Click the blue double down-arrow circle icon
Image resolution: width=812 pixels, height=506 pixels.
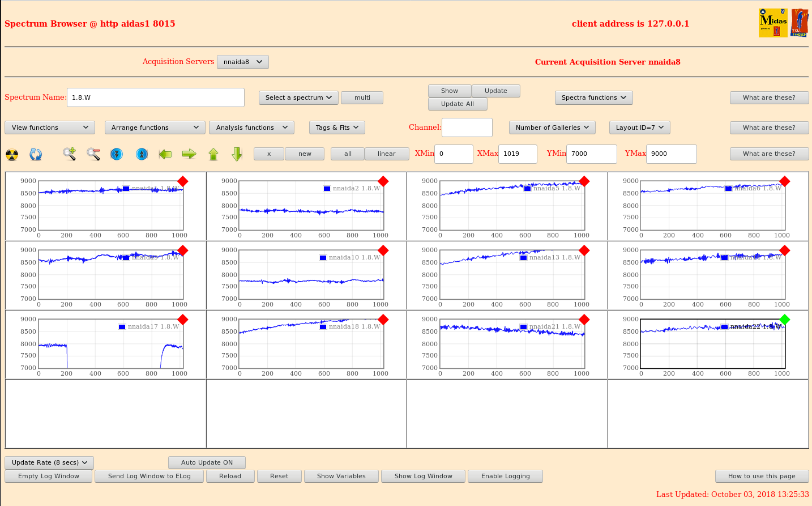117,154
